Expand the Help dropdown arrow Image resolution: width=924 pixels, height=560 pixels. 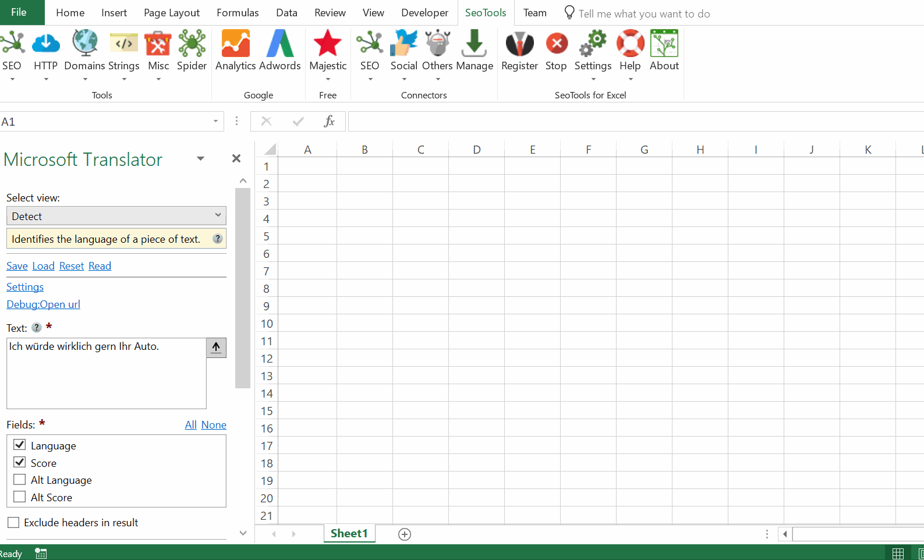pos(631,79)
